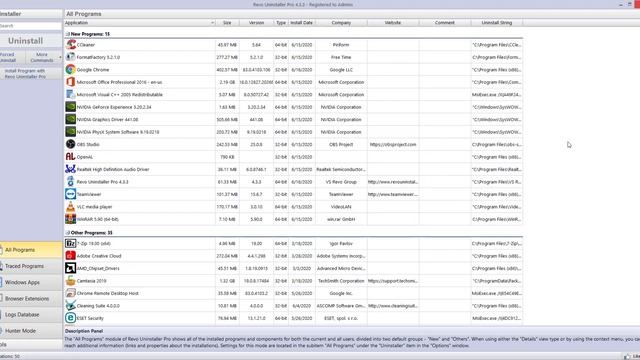This screenshot has width=640, height=360.
Task: Select the Adobe Creative Cloud icon
Action: pos(71,256)
